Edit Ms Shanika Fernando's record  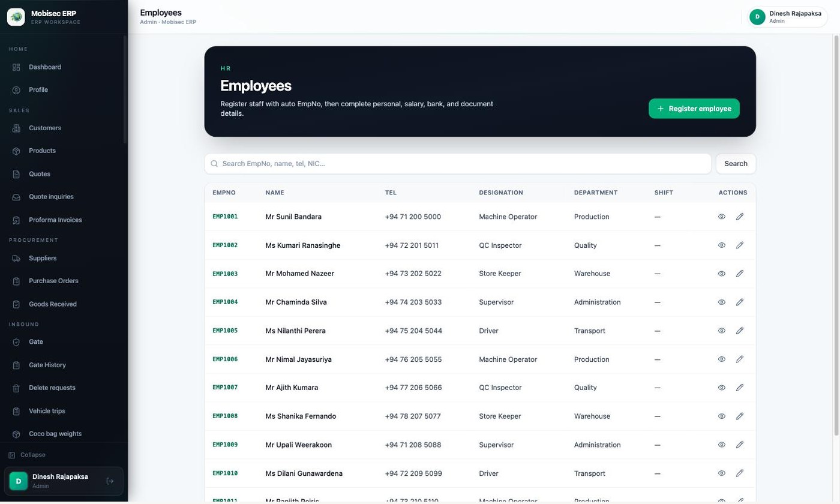click(x=740, y=416)
